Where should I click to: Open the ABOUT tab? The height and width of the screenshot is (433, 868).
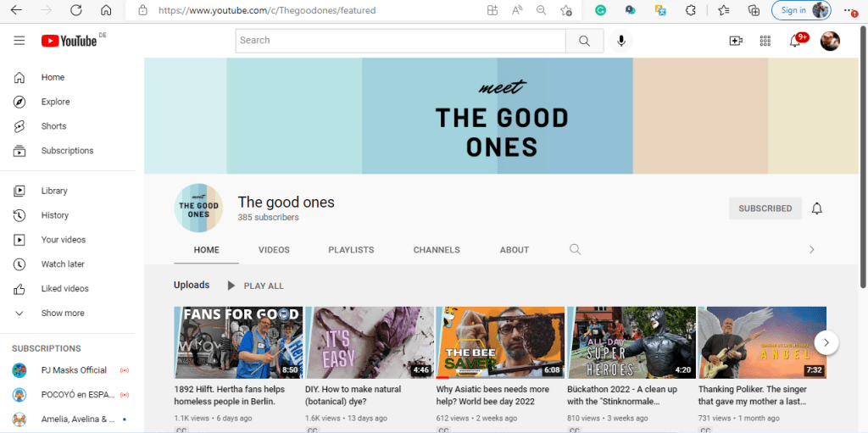[514, 250]
